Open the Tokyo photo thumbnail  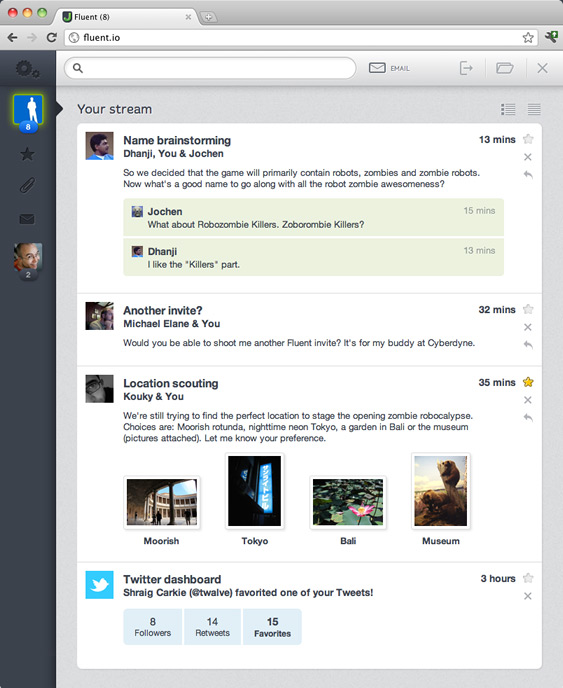tap(255, 491)
